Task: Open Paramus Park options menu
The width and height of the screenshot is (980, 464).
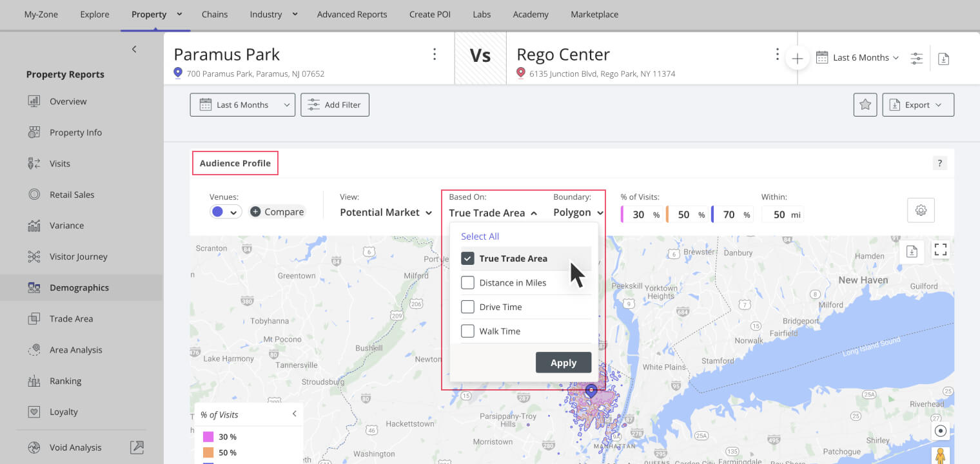Action: pyautogui.click(x=435, y=54)
